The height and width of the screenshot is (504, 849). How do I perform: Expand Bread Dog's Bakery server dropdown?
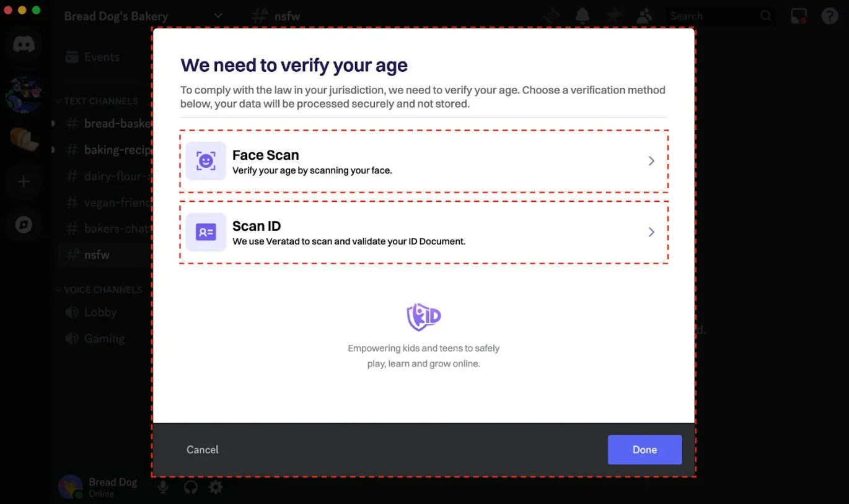tap(218, 16)
